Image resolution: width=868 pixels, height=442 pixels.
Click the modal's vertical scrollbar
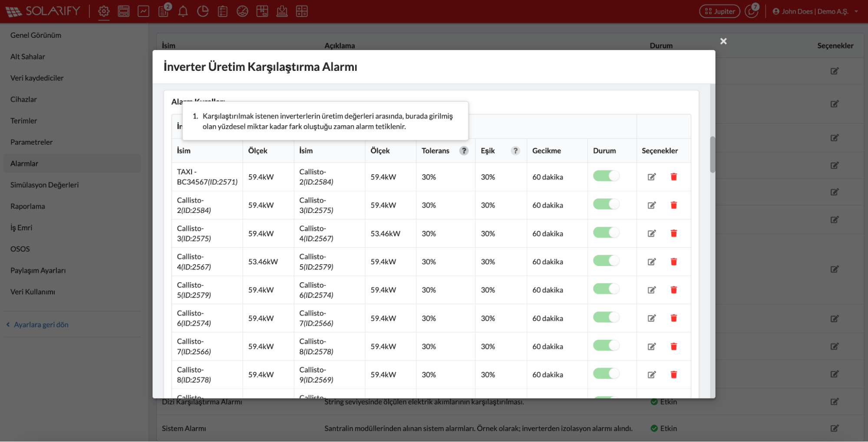point(712,154)
